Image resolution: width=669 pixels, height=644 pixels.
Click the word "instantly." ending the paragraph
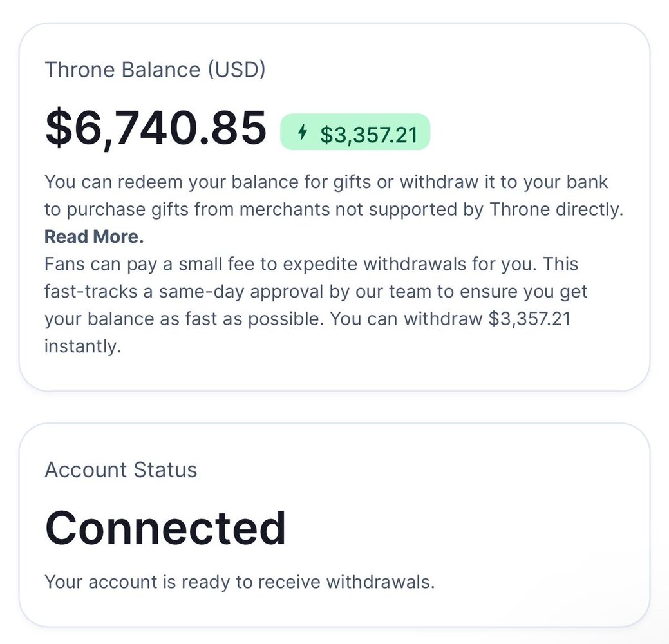(82, 346)
